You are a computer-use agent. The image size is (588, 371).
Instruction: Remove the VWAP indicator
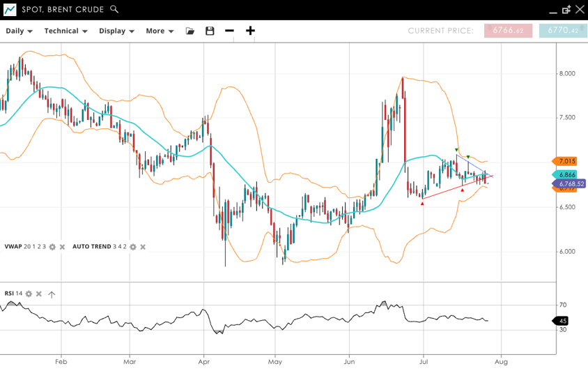tap(62, 247)
